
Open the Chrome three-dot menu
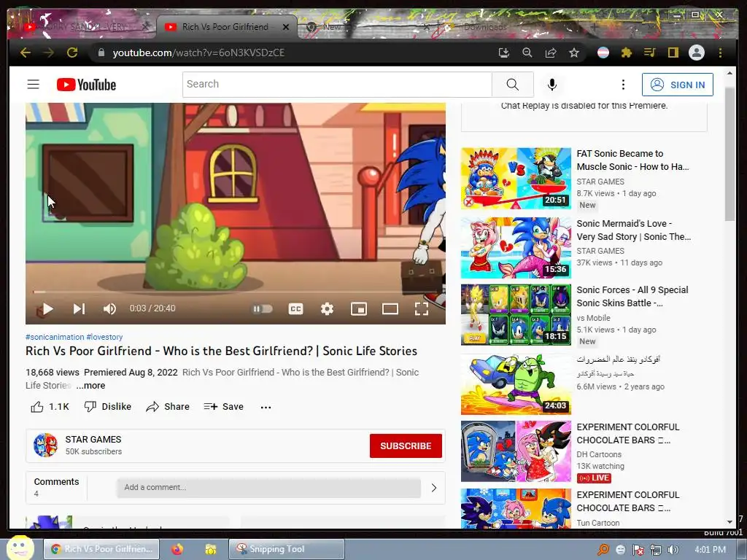point(720,52)
